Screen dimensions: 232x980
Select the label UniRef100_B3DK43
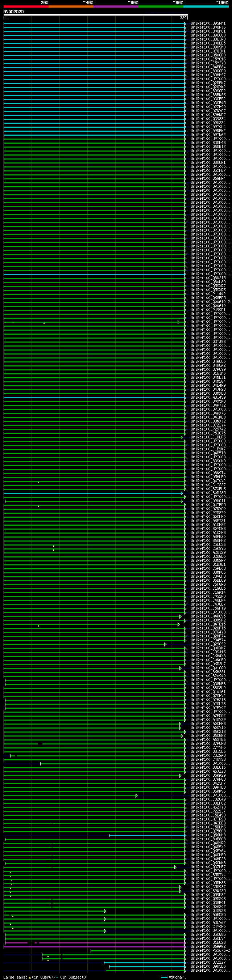[x=208, y=143]
